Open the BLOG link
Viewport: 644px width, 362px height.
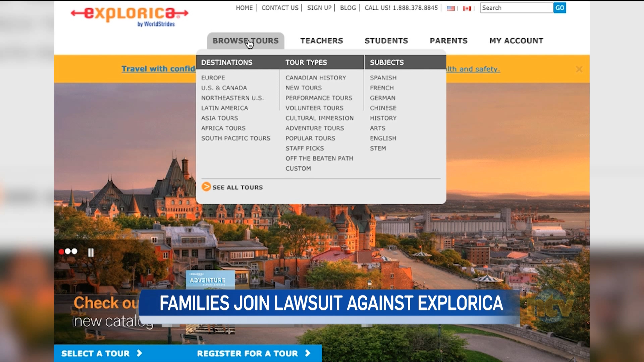click(x=348, y=8)
